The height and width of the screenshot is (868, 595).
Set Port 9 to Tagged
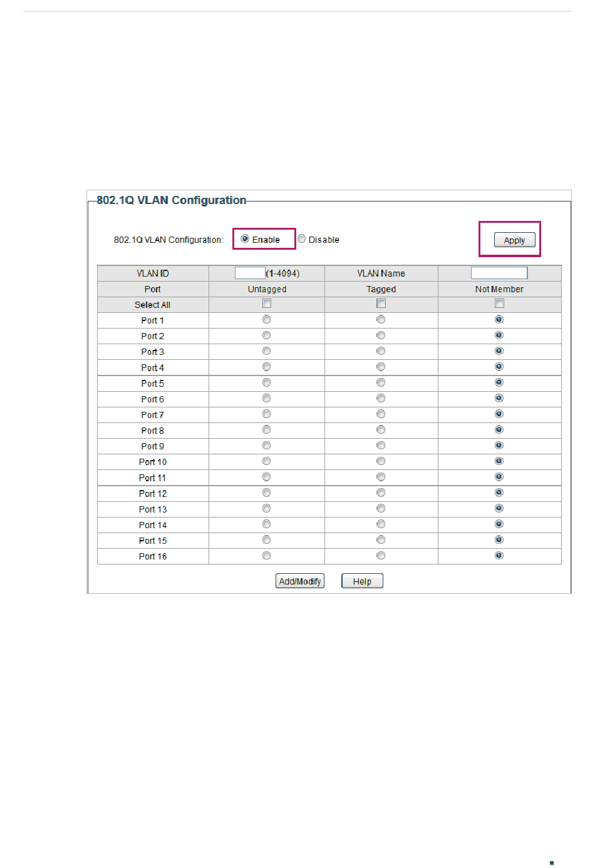381,446
